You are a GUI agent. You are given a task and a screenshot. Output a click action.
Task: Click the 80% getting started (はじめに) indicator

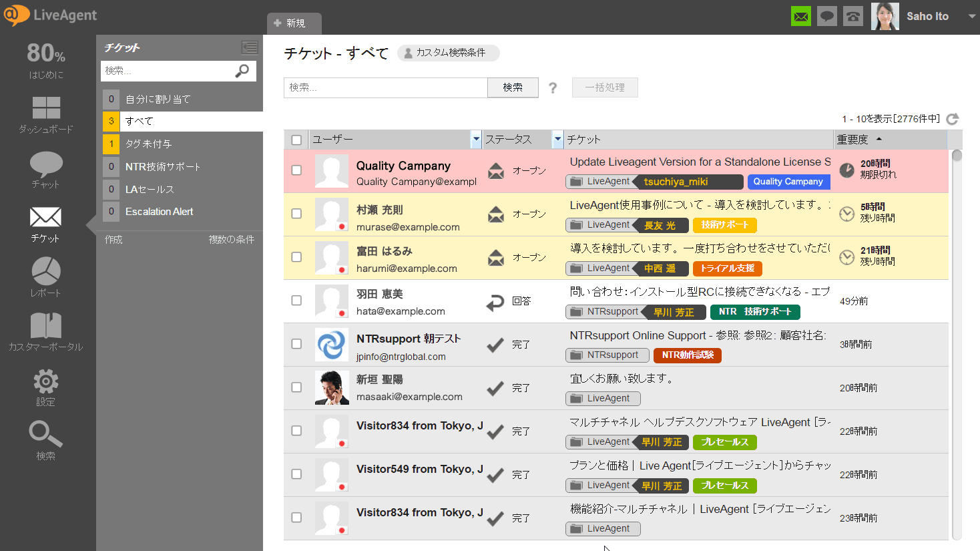click(46, 60)
